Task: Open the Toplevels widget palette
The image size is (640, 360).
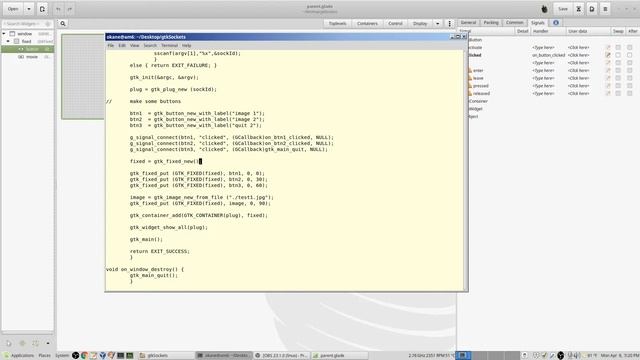Action: coord(338,24)
